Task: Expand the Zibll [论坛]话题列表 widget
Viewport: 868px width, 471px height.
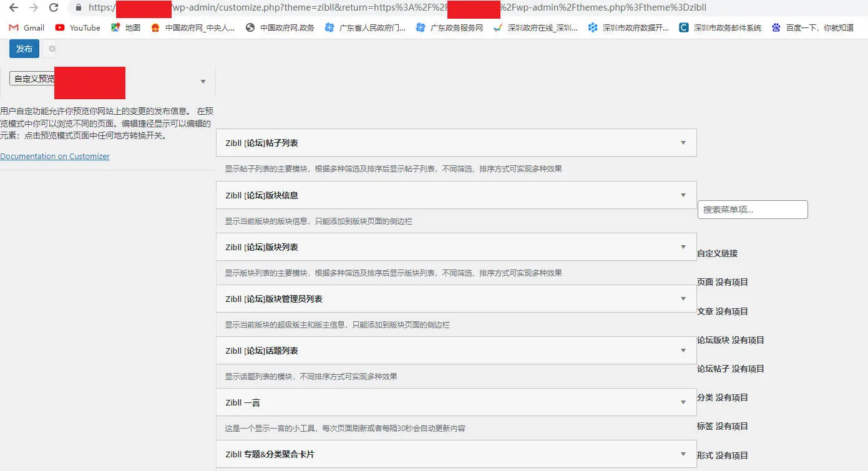Action: 456,351
